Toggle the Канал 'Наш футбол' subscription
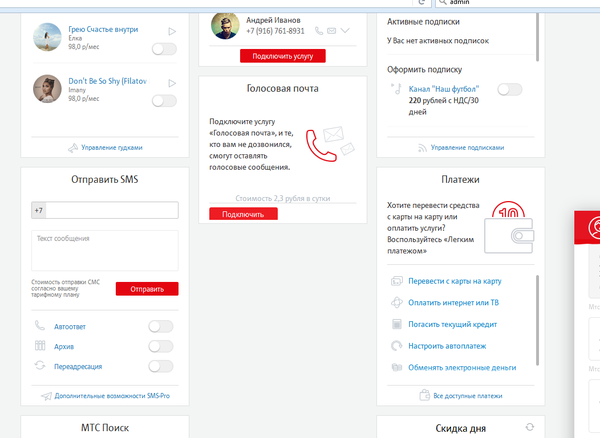Image resolution: width=600 pixels, height=438 pixels. click(509, 90)
